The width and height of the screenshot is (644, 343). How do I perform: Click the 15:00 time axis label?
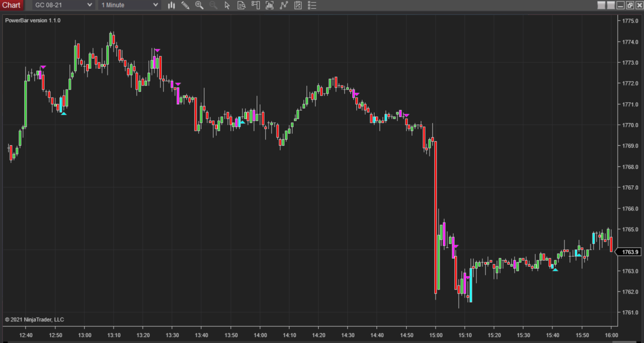tap(436, 335)
